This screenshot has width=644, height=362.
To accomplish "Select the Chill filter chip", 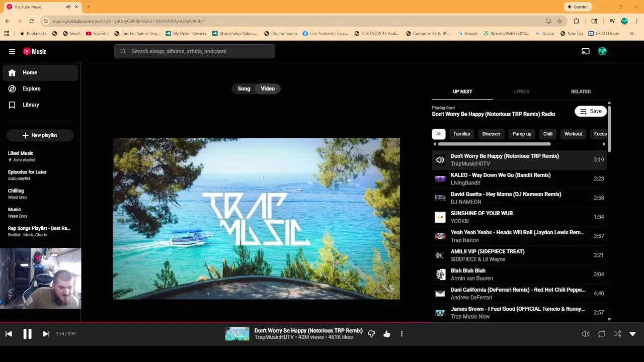I will tap(548, 134).
